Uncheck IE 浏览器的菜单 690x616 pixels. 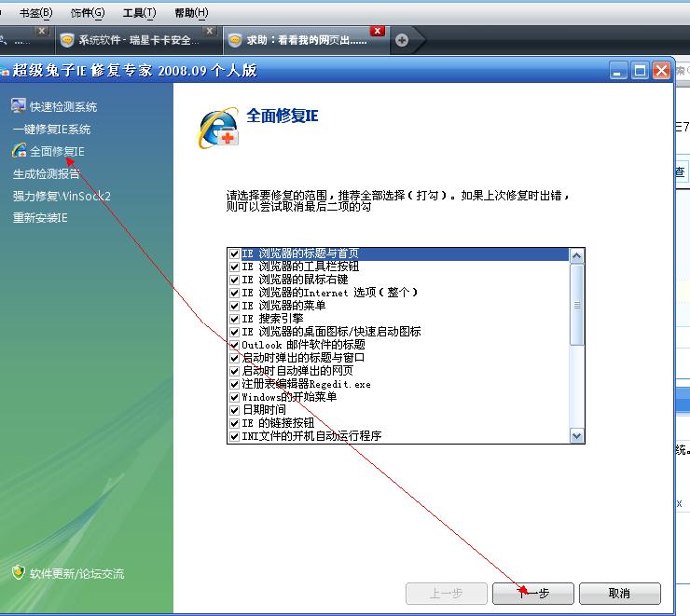pos(235,306)
